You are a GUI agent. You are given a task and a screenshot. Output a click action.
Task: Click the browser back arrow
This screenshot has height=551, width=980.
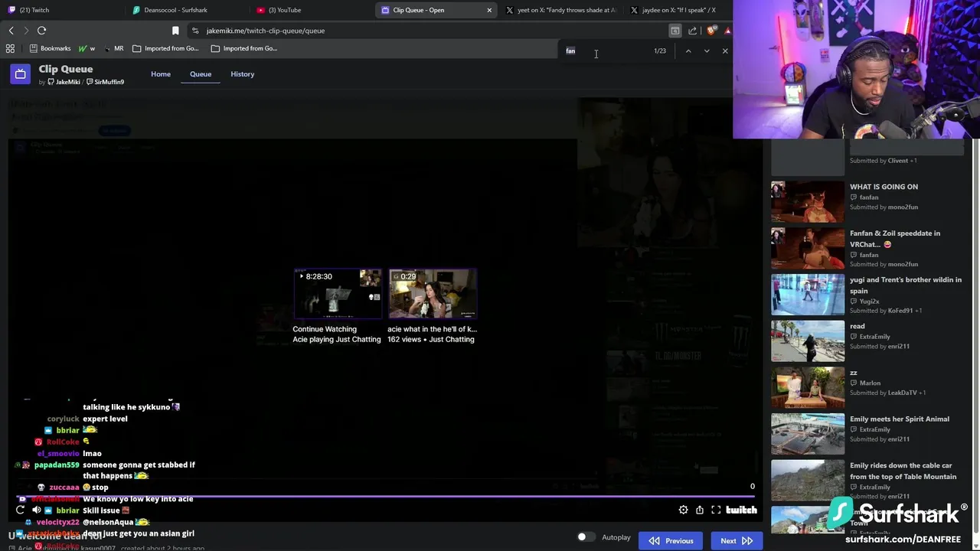[11, 31]
